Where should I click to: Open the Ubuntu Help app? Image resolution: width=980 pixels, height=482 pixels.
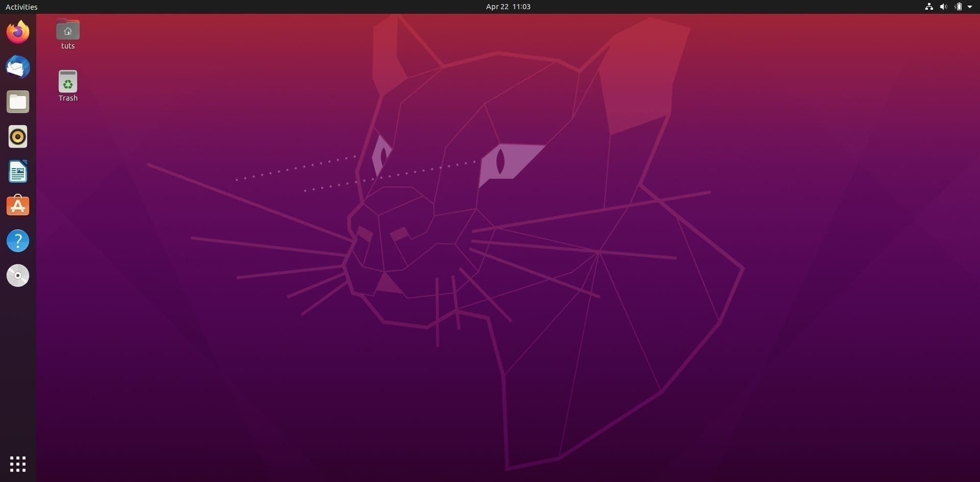18,240
